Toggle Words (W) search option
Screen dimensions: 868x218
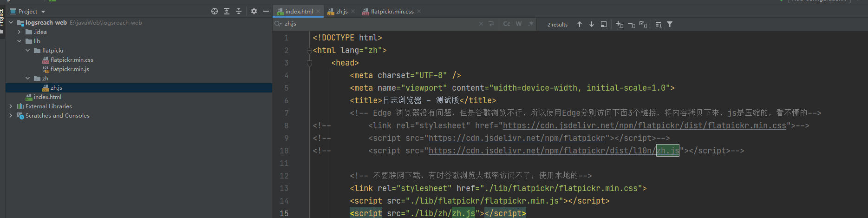[519, 24]
